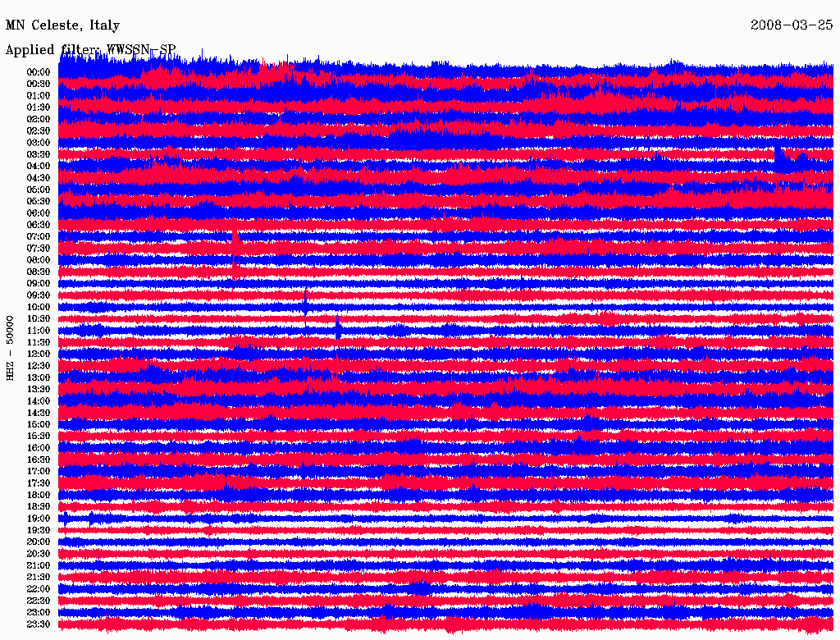Click the blue spike on the 11:00 trace
840x640 pixels.
(338, 328)
